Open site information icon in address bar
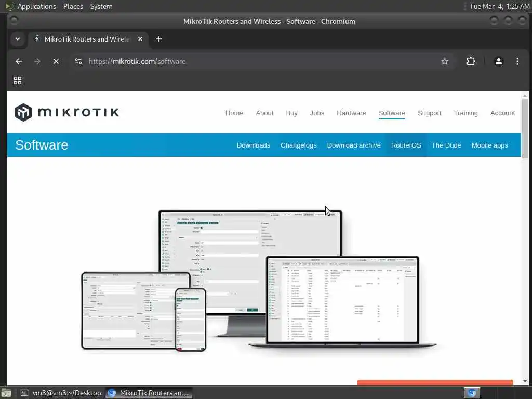 point(78,61)
